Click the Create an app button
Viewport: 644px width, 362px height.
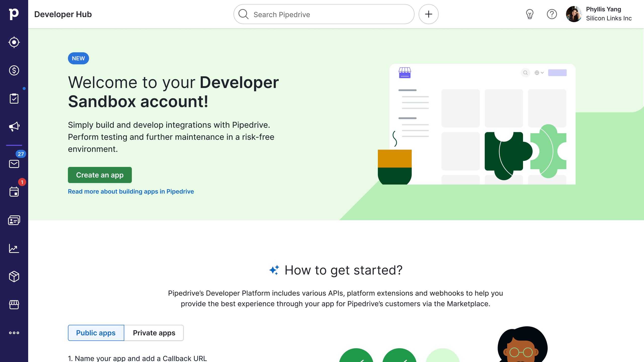(100, 175)
